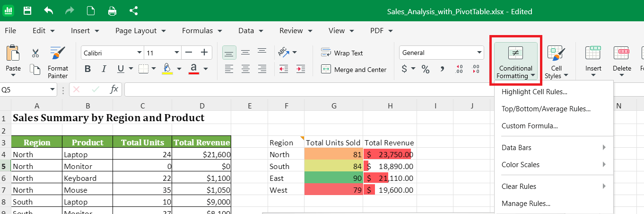Click the Increase Decimal icon
Viewport: 644px width, 214px height.
(x=459, y=70)
